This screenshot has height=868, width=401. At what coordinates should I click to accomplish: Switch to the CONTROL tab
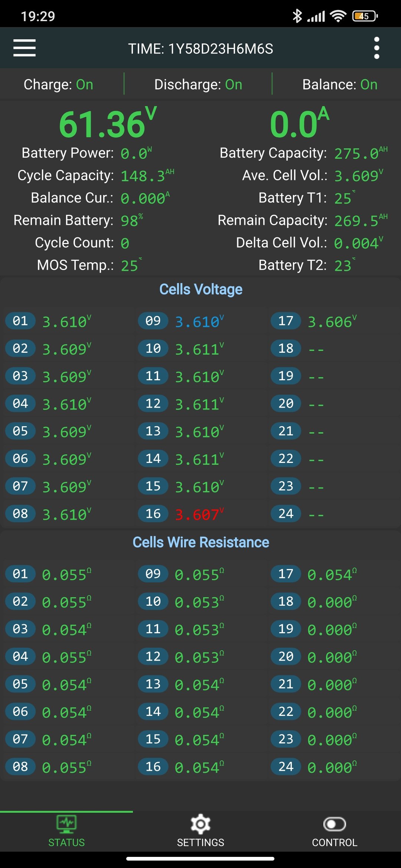click(x=335, y=842)
